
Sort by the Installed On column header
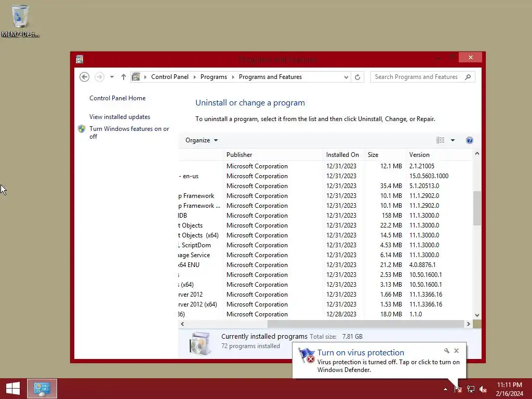tap(343, 155)
